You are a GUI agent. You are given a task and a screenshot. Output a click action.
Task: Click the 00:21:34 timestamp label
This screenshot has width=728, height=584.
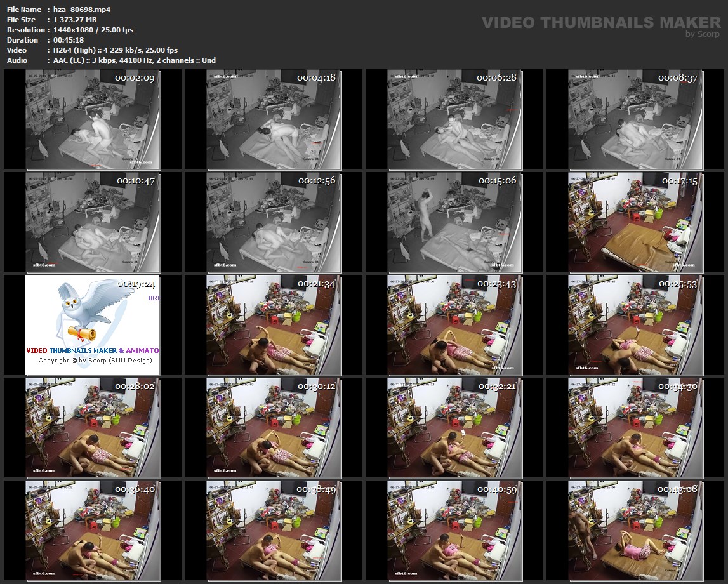[316, 284]
